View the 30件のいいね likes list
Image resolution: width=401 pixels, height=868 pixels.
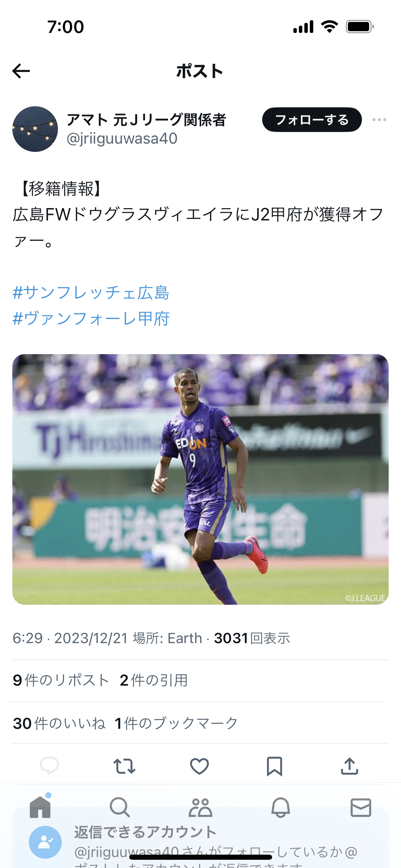(x=59, y=723)
